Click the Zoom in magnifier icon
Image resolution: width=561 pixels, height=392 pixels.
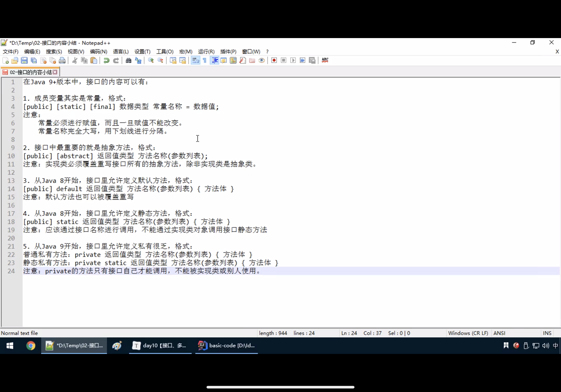tap(151, 60)
